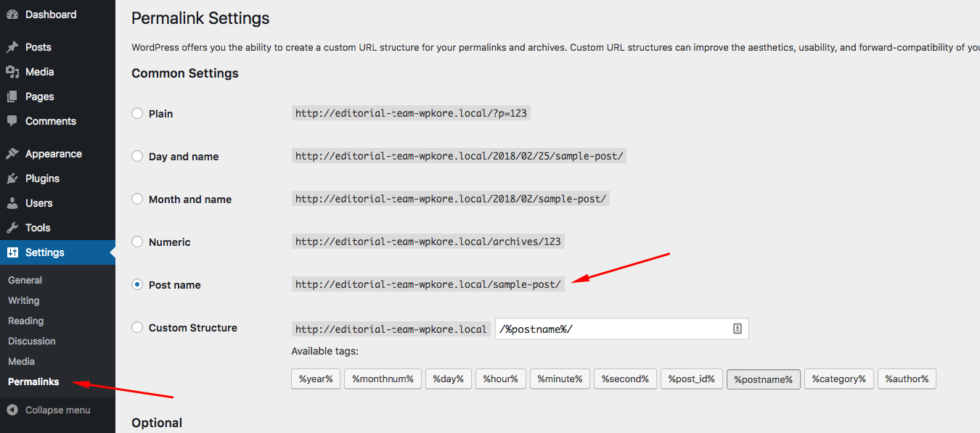Click the Settings menu label

pyautogui.click(x=44, y=252)
